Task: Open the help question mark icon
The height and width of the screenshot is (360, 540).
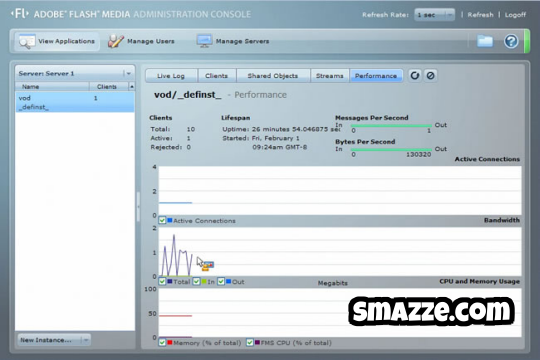Action: (511, 41)
